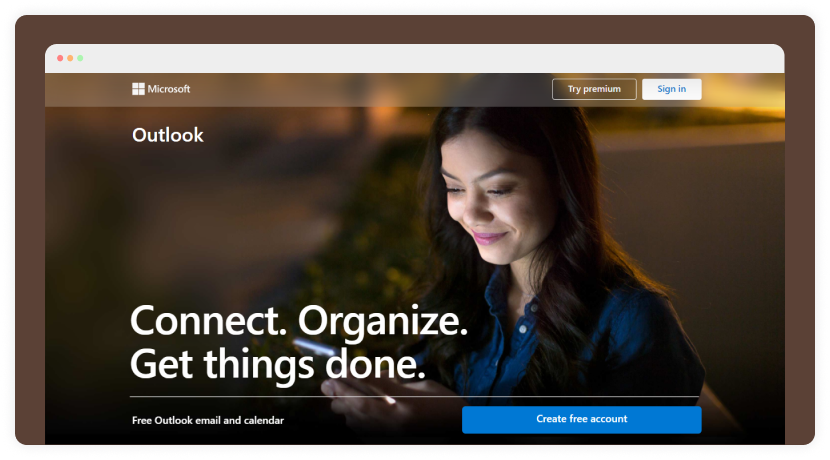Viewport: 830px width, 460px height.
Task: Click the Sign in button
Action: [671, 89]
